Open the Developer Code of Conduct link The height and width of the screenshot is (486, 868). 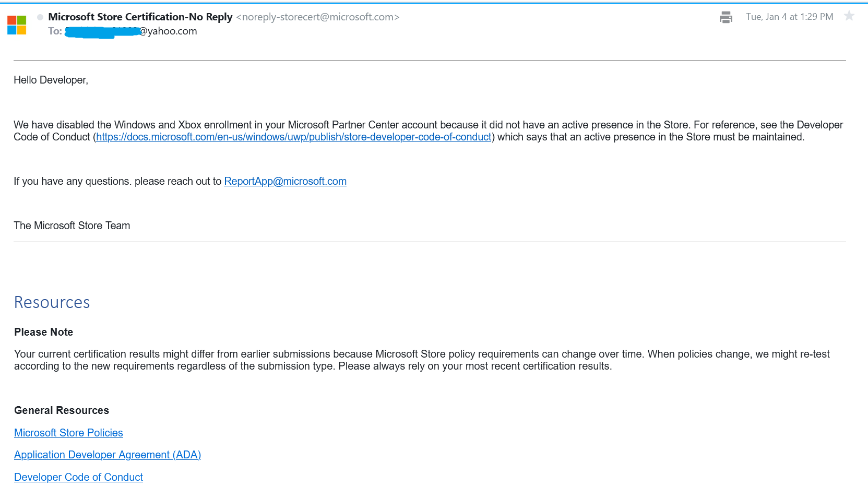pyautogui.click(x=78, y=477)
